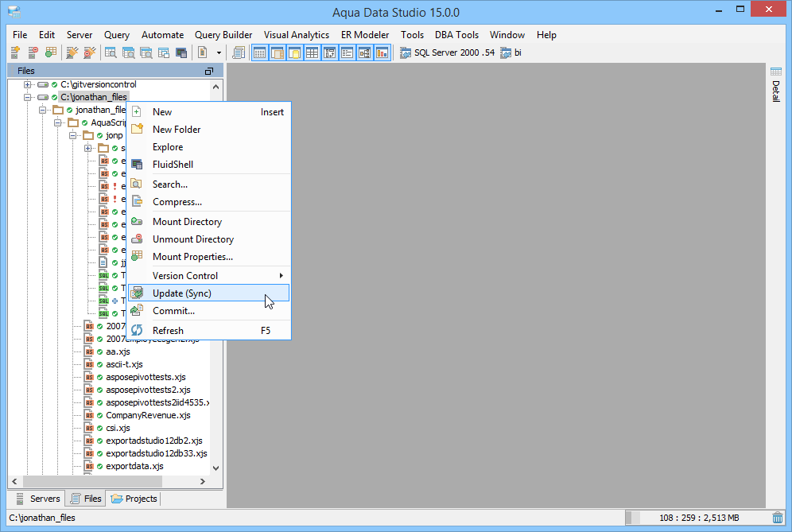
Task: Open the File menu
Action: (x=20, y=35)
